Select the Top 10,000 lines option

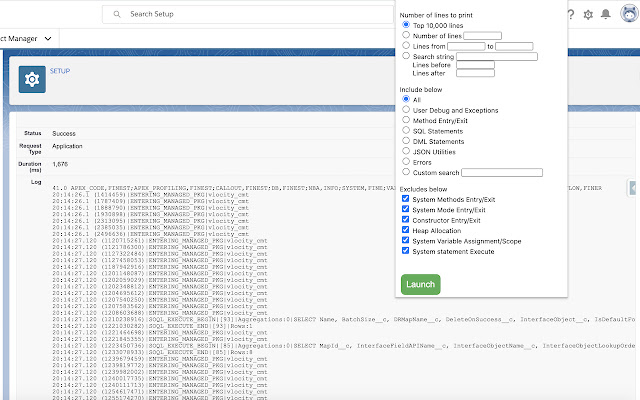pyautogui.click(x=405, y=25)
